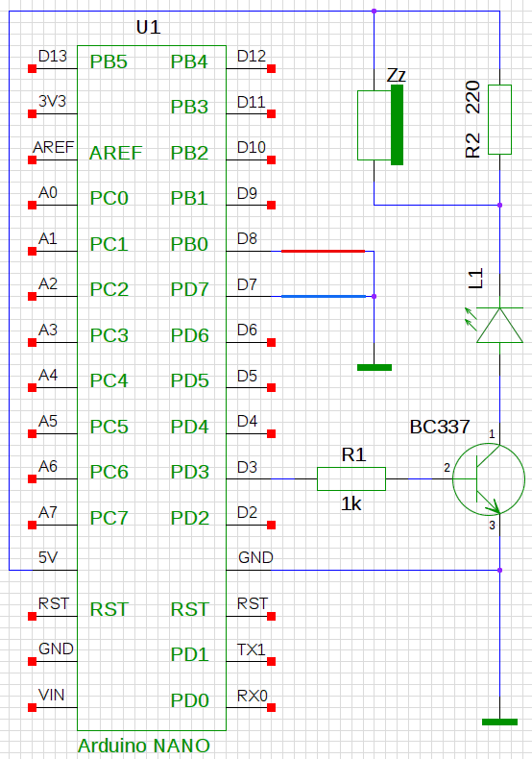Screen dimensions: 532x759
Task: Click the red wire from D8
Action: (x=323, y=251)
